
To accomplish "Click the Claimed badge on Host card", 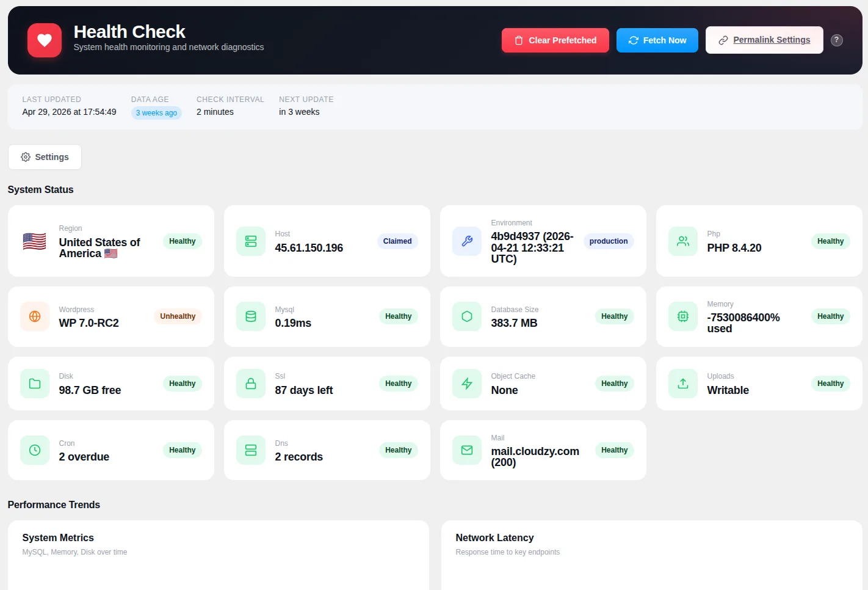I will pos(397,241).
